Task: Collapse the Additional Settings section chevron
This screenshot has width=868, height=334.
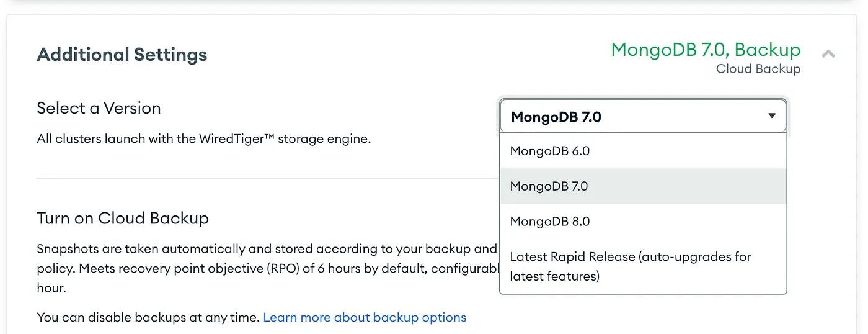Action: [x=828, y=54]
